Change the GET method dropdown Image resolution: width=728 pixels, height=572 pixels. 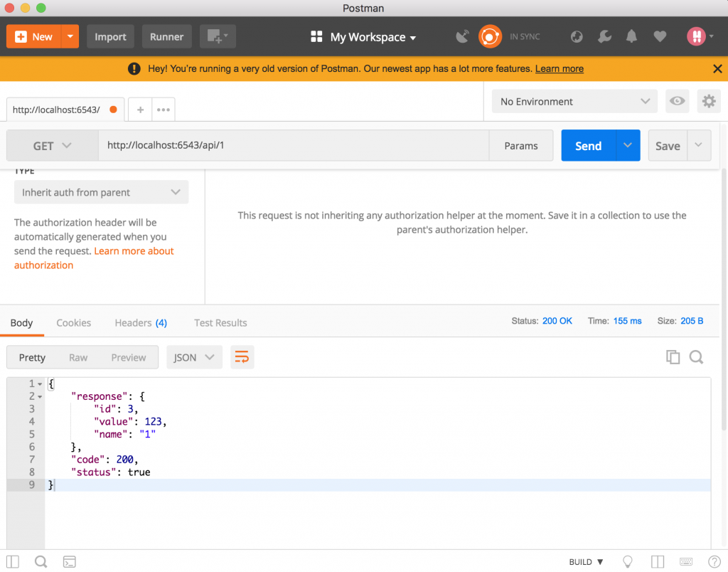pos(53,145)
